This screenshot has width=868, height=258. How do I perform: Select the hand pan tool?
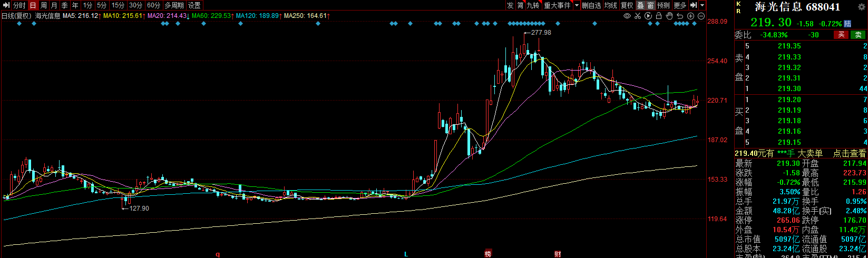[x=669, y=16]
